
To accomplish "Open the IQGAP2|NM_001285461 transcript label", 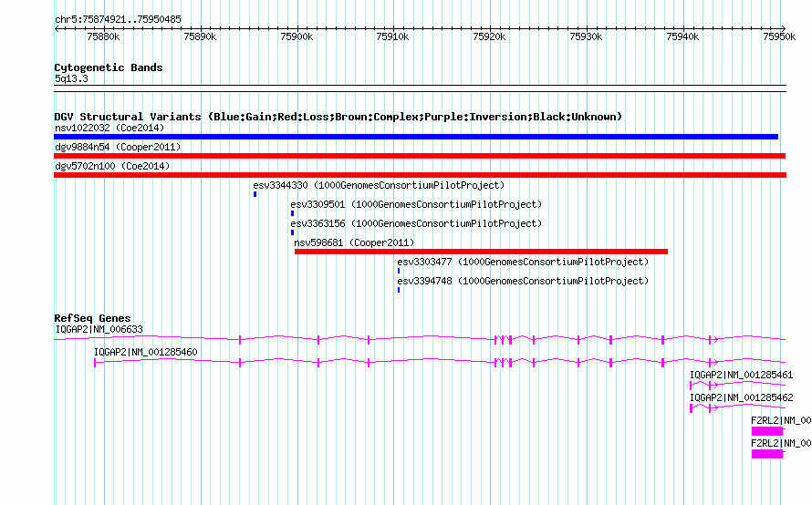I will (x=741, y=376).
